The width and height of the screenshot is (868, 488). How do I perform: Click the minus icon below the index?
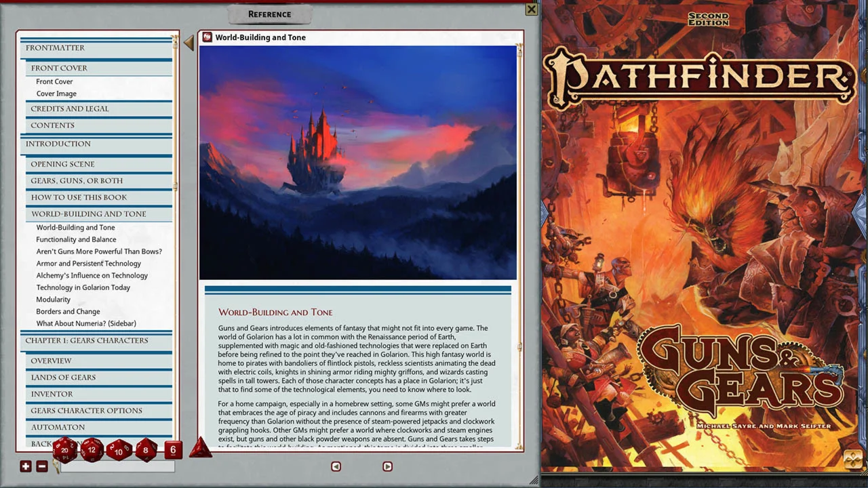pyautogui.click(x=42, y=466)
